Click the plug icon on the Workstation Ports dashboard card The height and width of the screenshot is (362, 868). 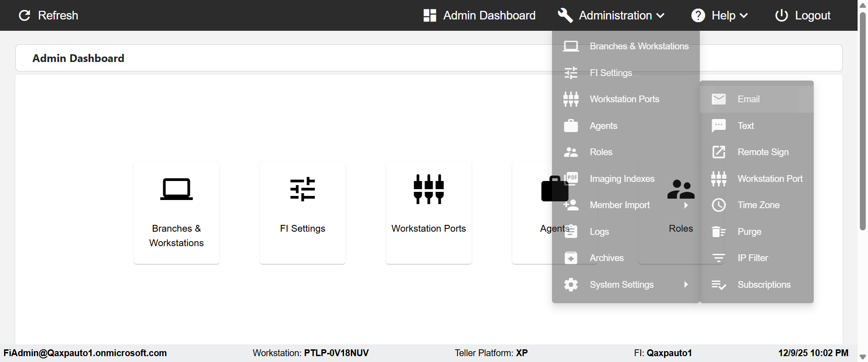coord(429,189)
